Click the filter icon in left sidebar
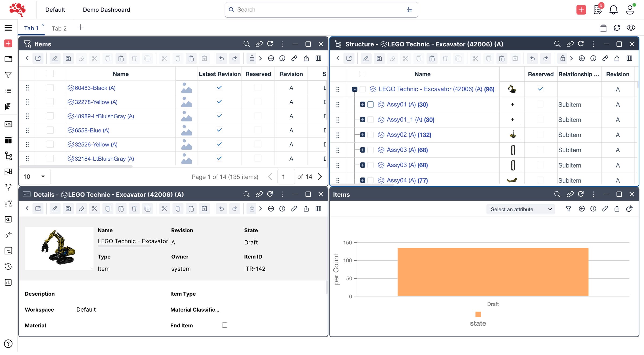Image resolution: width=644 pixels, height=355 pixels. click(x=8, y=75)
